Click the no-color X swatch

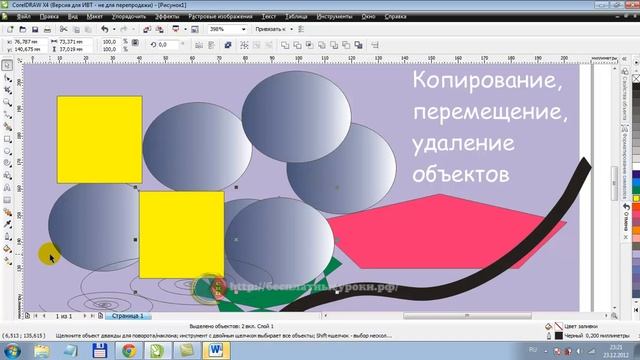636,78
